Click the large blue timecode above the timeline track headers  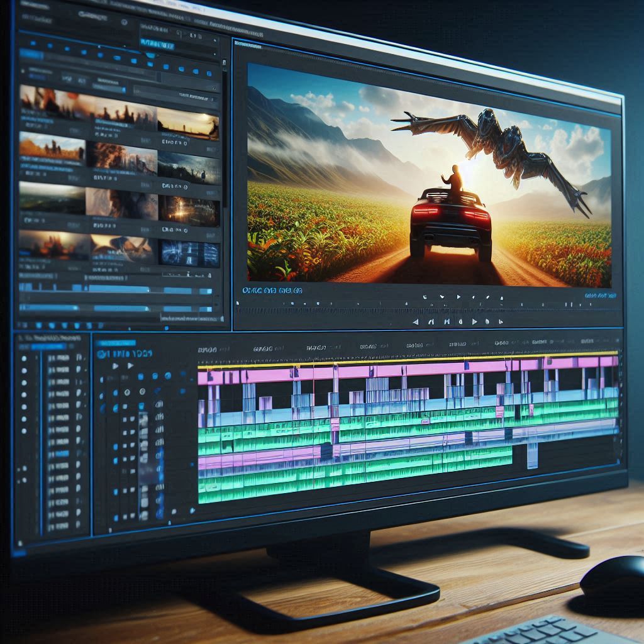[x=125, y=353]
